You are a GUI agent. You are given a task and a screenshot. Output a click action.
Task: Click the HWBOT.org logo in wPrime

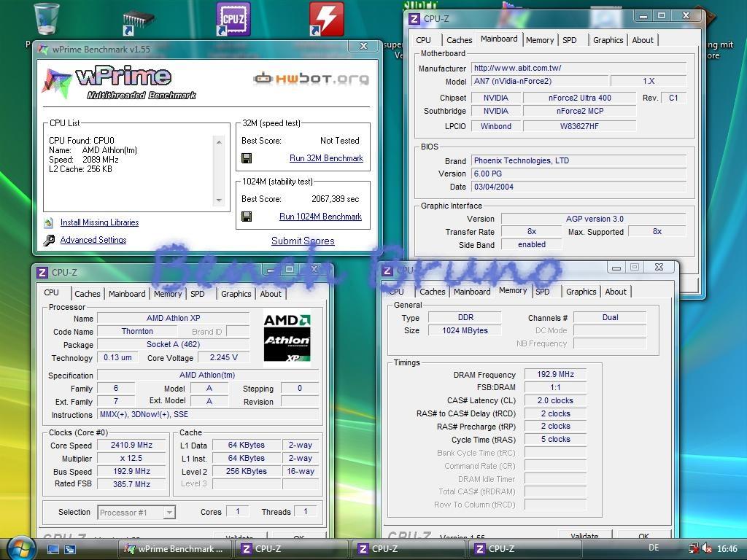[x=311, y=78]
